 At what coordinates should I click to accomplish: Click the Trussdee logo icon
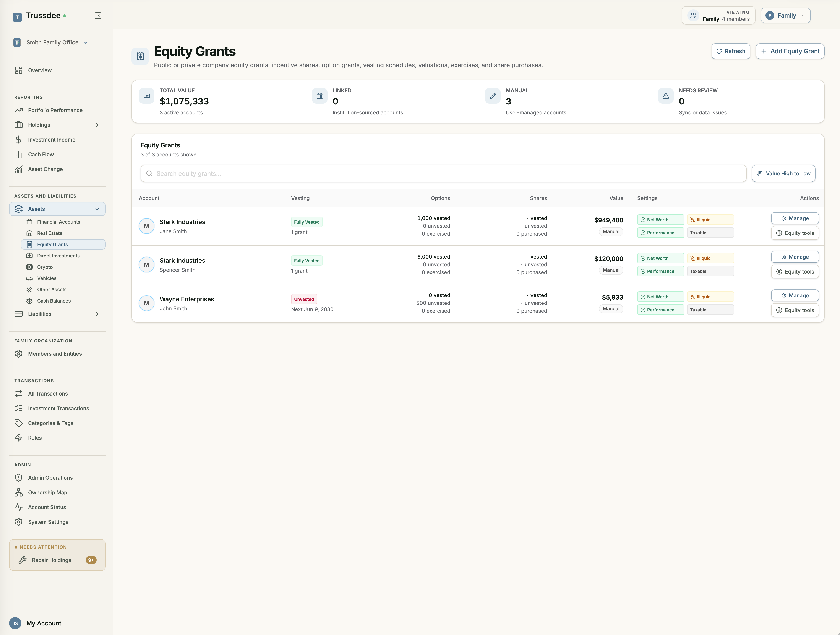(x=17, y=17)
